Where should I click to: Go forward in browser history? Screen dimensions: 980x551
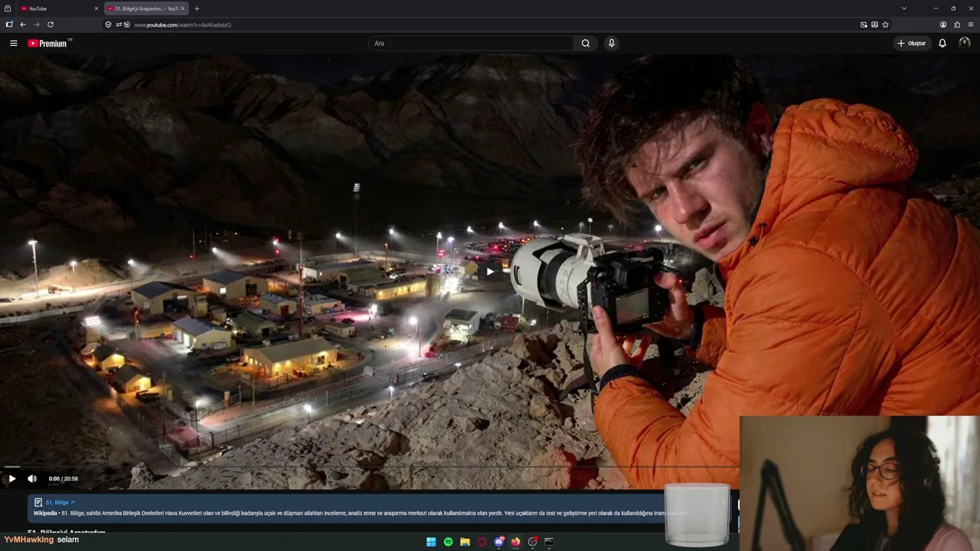[37, 24]
